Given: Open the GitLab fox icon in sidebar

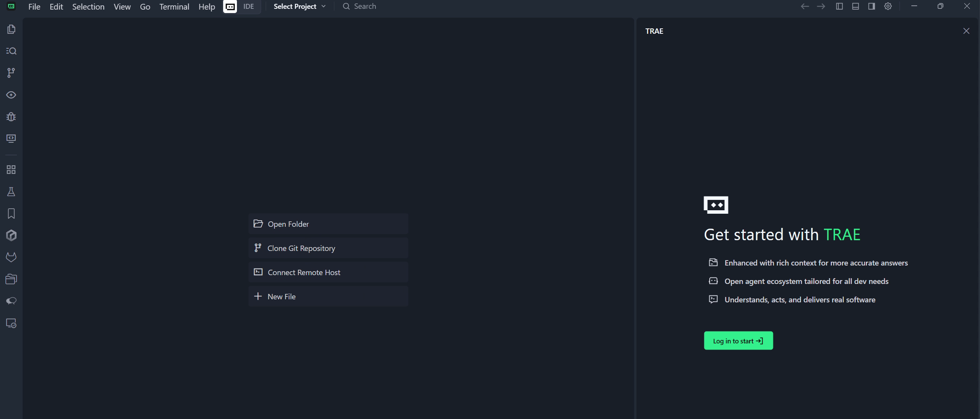Looking at the screenshot, I should click(x=11, y=257).
